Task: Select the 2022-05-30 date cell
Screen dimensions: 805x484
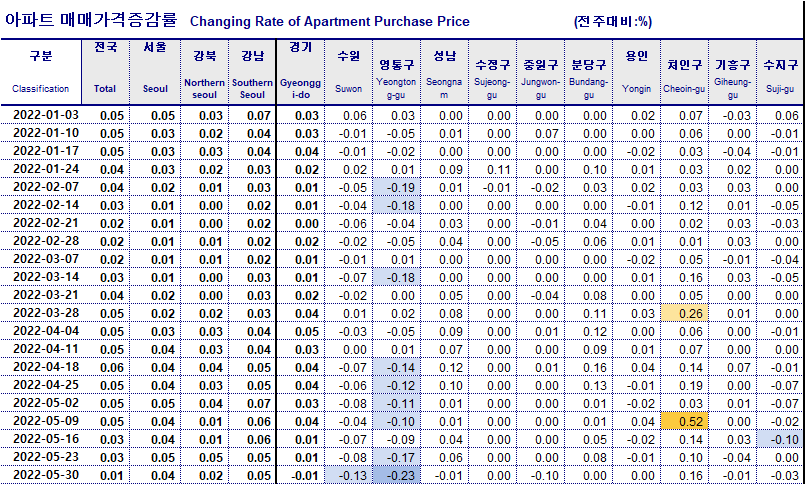Action: pyautogui.click(x=41, y=475)
